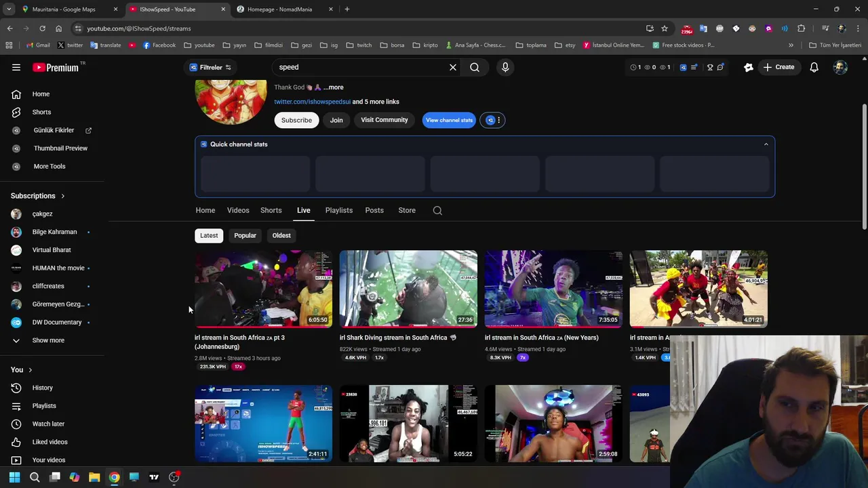868x488 pixels.
Task: Open Shark Diving stream thumbnail
Action: [x=408, y=289]
